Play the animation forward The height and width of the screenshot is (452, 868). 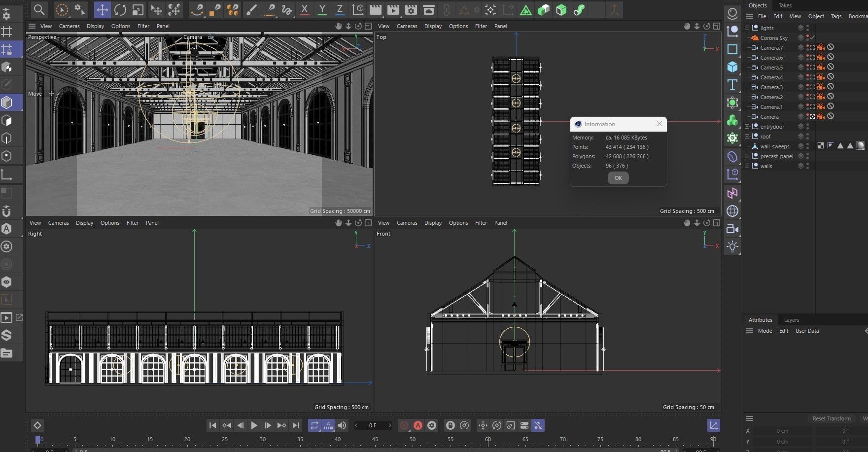(x=254, y=425)
